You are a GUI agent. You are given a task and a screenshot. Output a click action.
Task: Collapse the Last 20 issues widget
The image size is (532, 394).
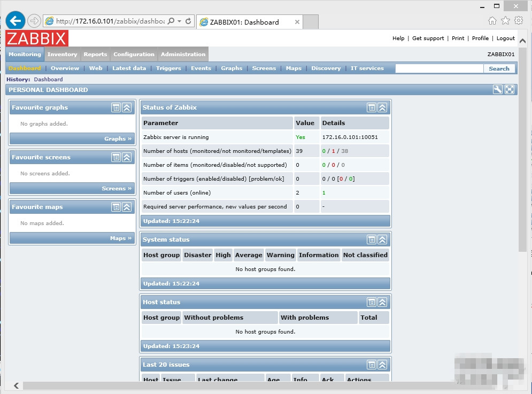coord(382,365)
